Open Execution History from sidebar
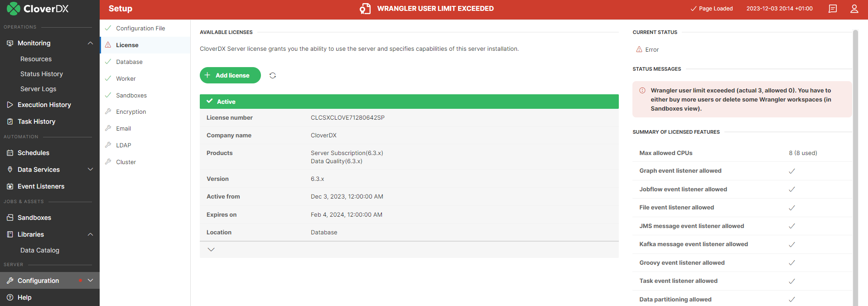This screenshot has height=306, width=868. tap(44, 105)
